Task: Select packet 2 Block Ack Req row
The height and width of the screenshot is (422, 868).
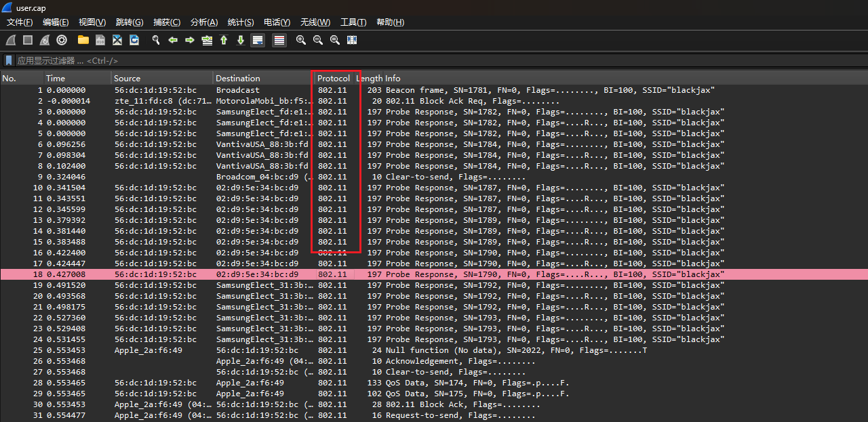Action: (x=434, y=101)
